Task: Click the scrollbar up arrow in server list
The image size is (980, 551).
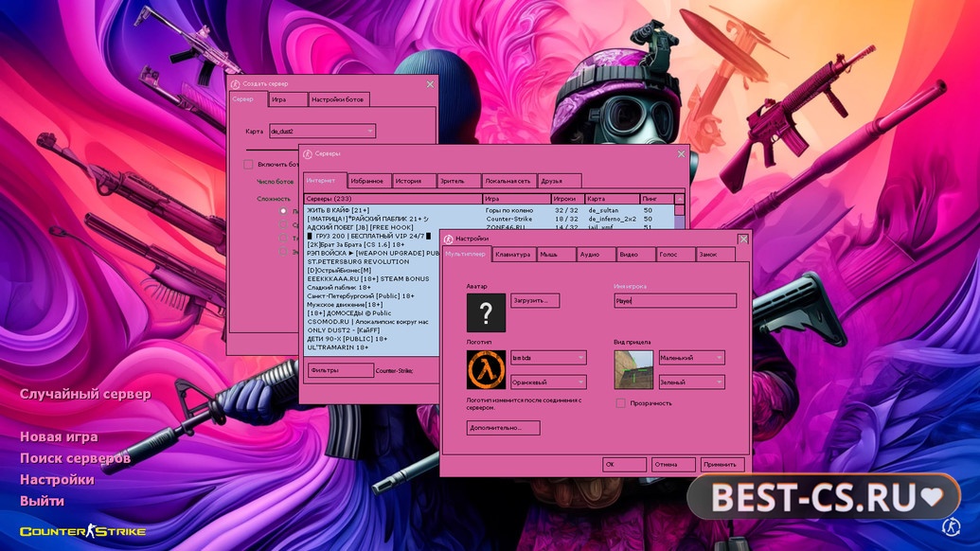Action: pyautogui.click(x=680, y=199)
